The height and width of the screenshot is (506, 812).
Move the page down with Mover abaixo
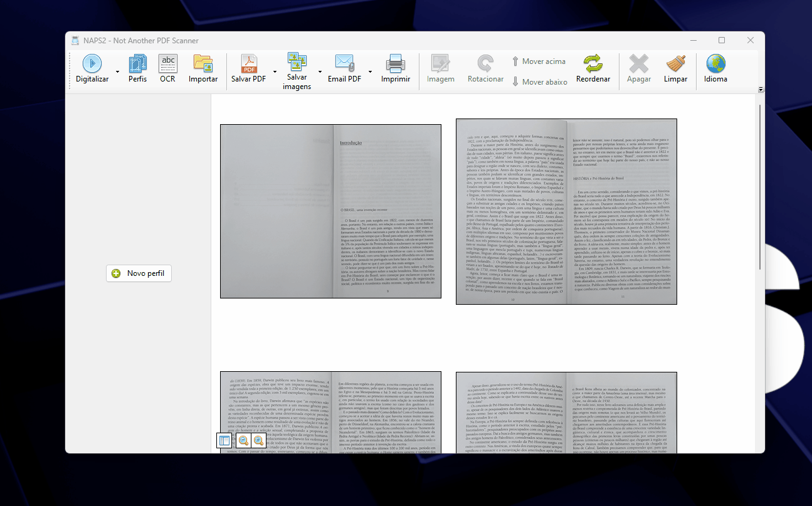pyautogui.click(x=539, y=82)
